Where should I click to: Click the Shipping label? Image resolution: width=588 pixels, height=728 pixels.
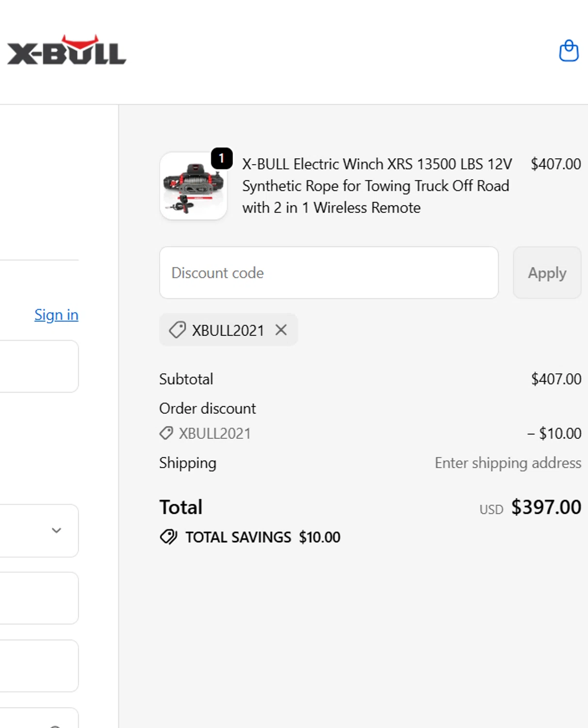[188, 463]
